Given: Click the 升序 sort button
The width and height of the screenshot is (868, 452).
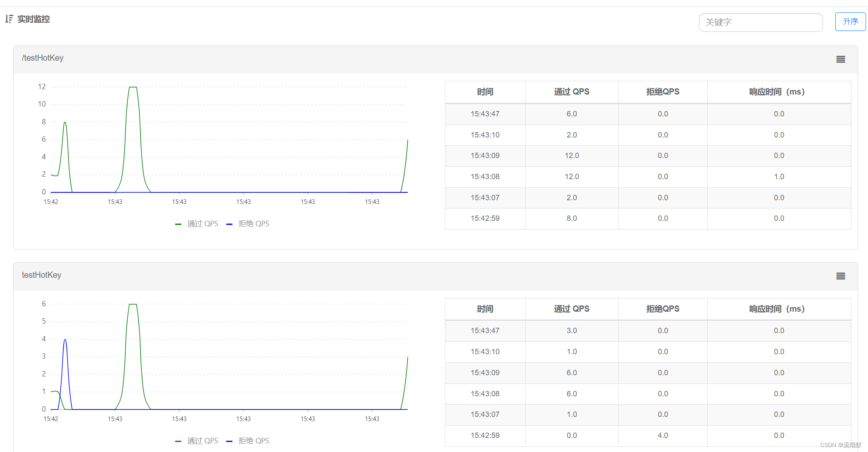Looking at the screenshot, I should point(850,21).
